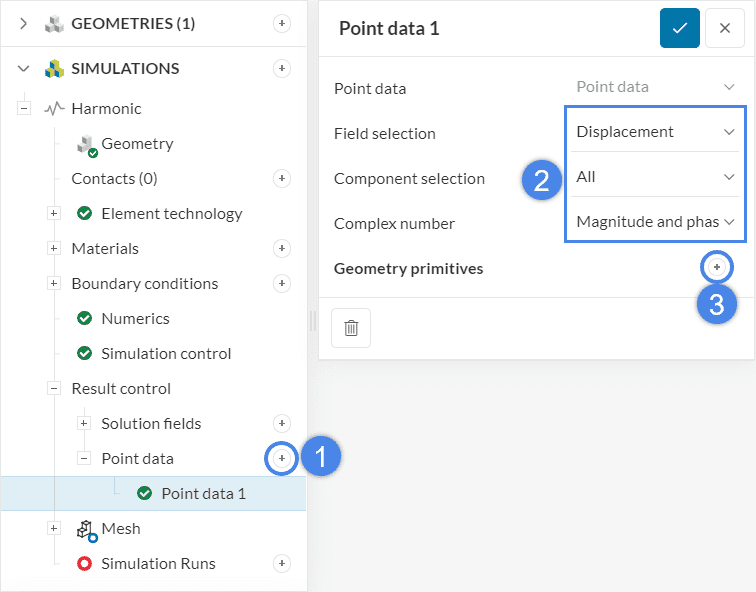Close the Point data 1 panel

coord(725,28)
